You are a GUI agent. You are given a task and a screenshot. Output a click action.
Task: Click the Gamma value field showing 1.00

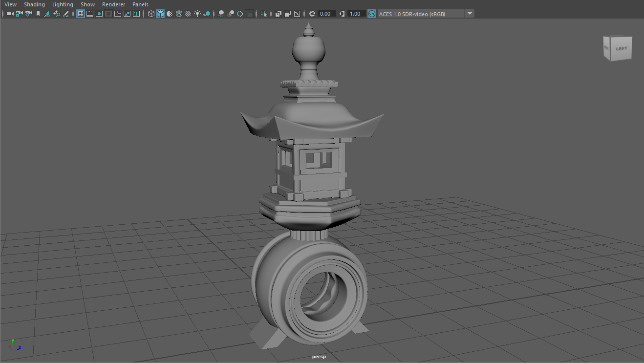[356, 14]
